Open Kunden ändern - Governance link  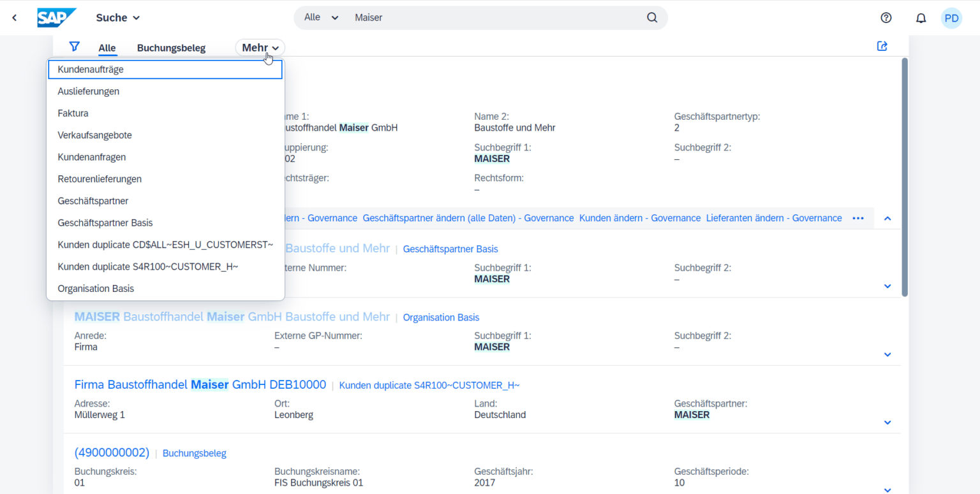click(640, 218)
